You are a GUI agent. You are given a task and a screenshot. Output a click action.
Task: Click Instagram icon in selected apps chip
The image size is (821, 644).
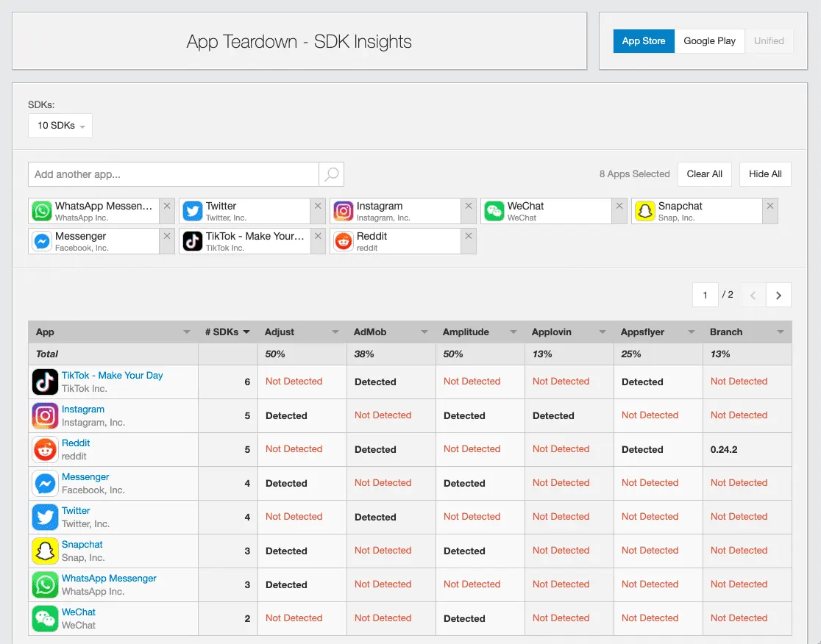344,211
